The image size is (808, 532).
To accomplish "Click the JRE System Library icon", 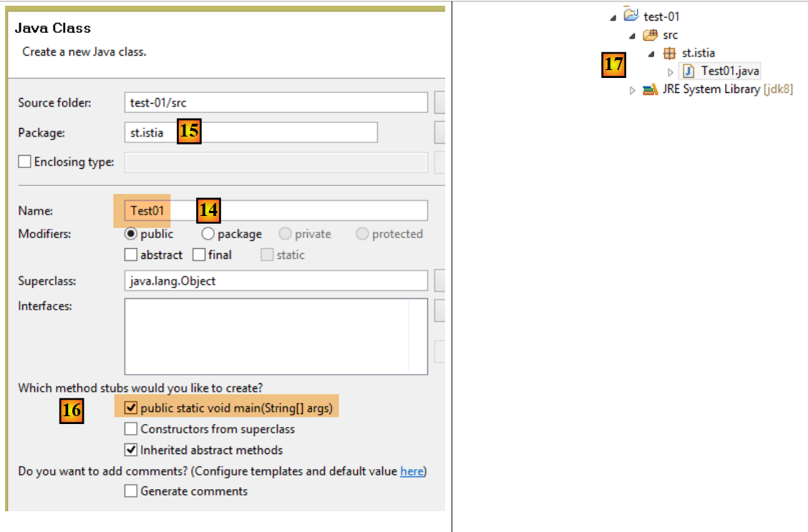I will pyautogui.click(x=650, y=89).
